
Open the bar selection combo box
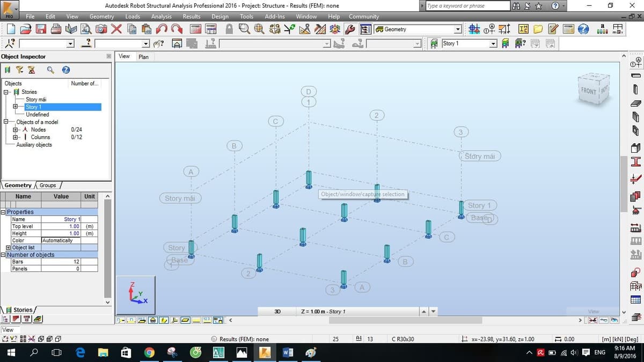point(146,44)
